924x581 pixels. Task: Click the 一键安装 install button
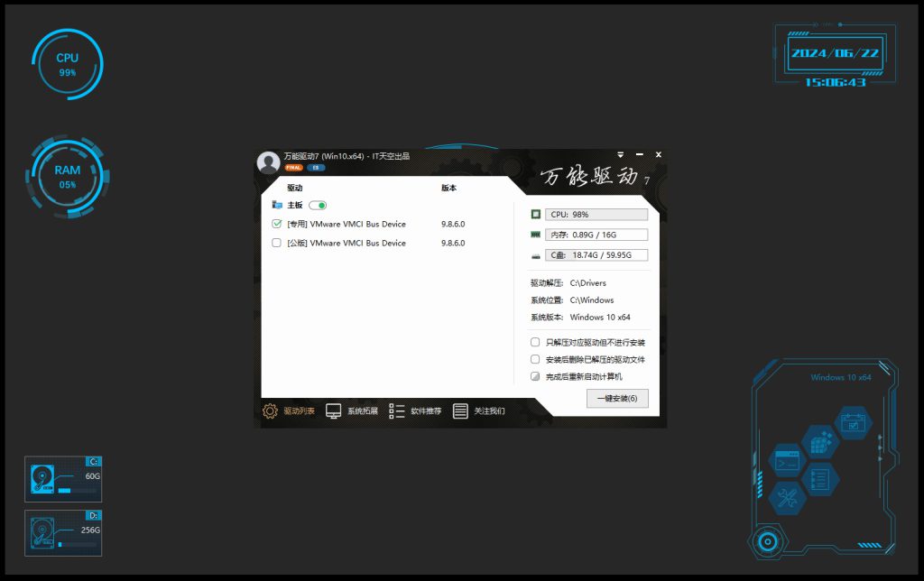[x=617, y=398]
